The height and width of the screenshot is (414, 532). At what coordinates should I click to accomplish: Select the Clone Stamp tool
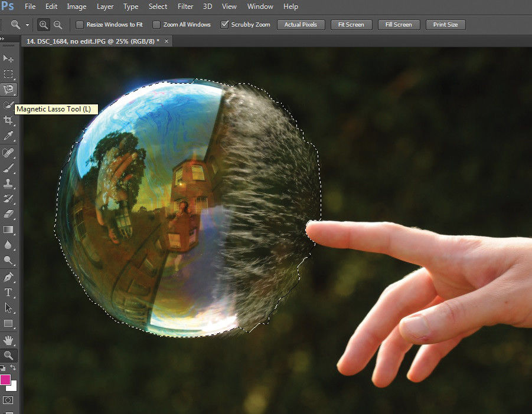(x=8, y=183)
